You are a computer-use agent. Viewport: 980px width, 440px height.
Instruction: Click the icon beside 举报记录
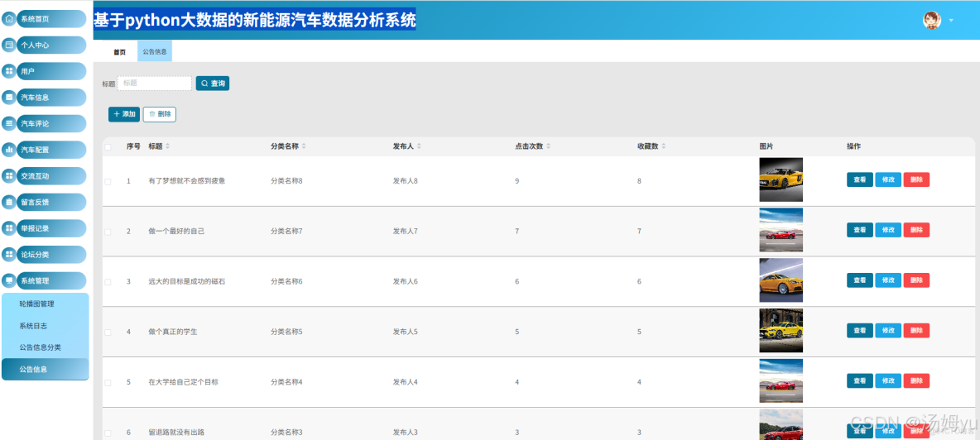pos(9,228)
